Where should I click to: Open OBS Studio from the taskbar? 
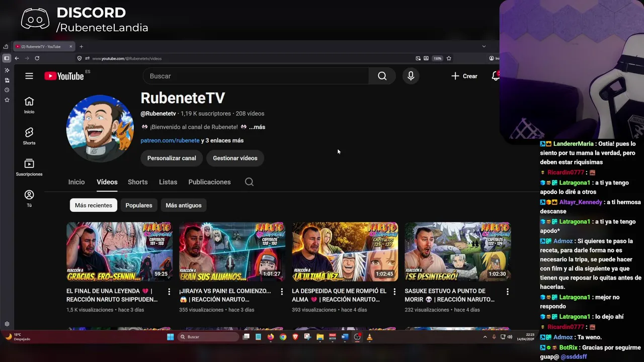357,337
